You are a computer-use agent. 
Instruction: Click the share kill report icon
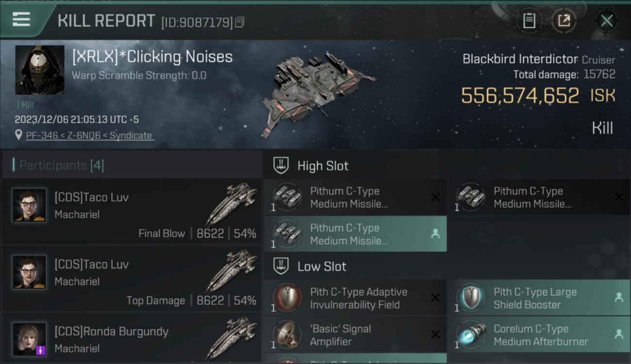click(x=564, y=20)
